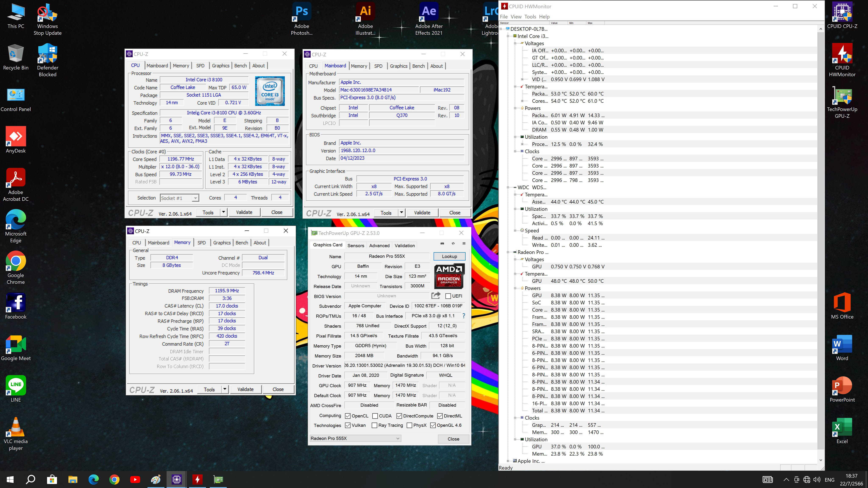This screenshot has height=488, width=868.
Task: Open TechPowerUp GPU-Z desktop shortcut
Action: 842,102
